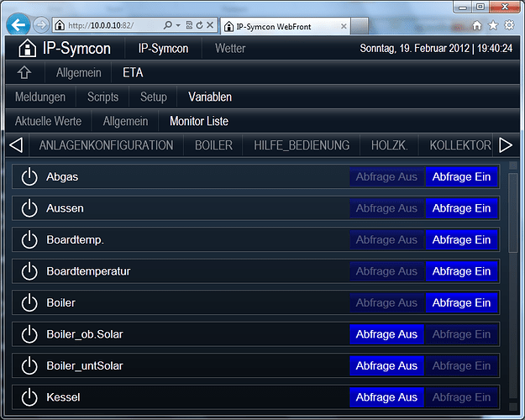Open a new blank browser tab
Image resolution: width=525 pixels, height=420 pixels.
click(x=360, y=26)
